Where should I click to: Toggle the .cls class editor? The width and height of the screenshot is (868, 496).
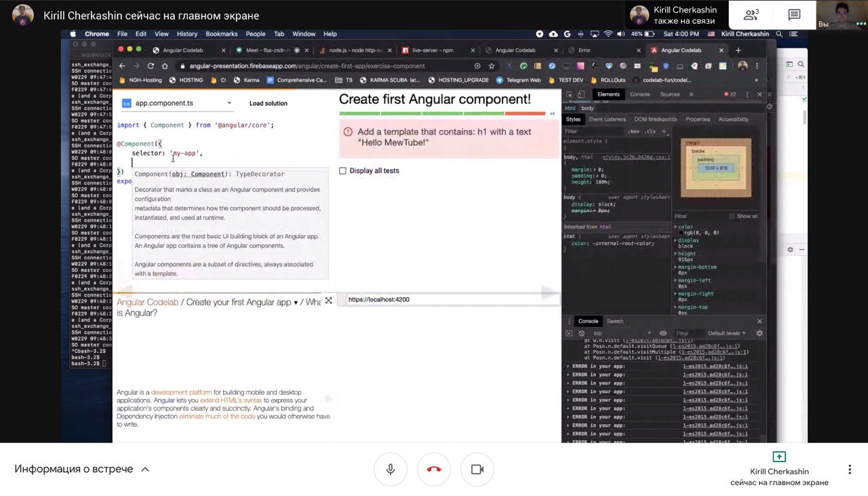[650, 131]
